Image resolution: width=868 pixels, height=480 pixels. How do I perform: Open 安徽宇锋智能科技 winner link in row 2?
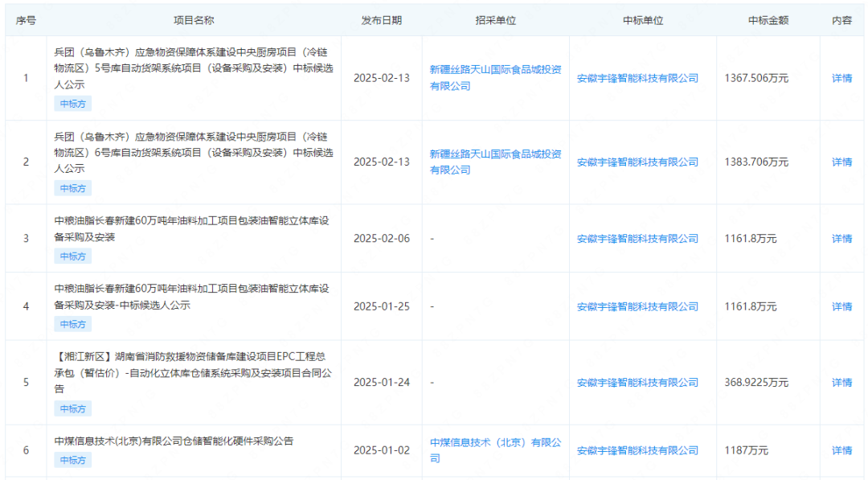pos(637,162)
